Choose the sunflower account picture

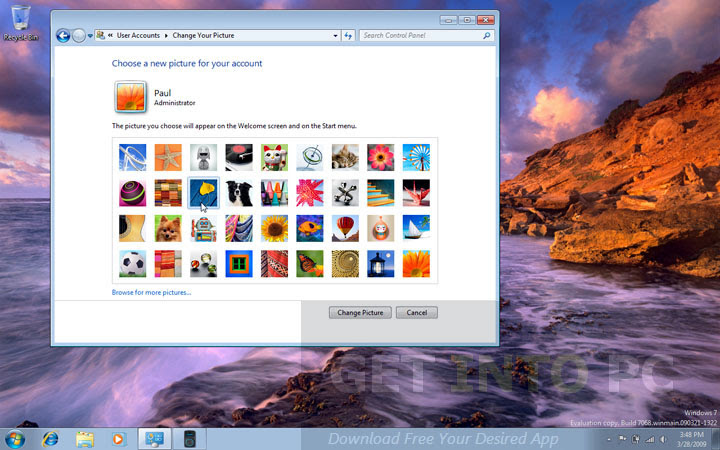[x=275, y=228]
